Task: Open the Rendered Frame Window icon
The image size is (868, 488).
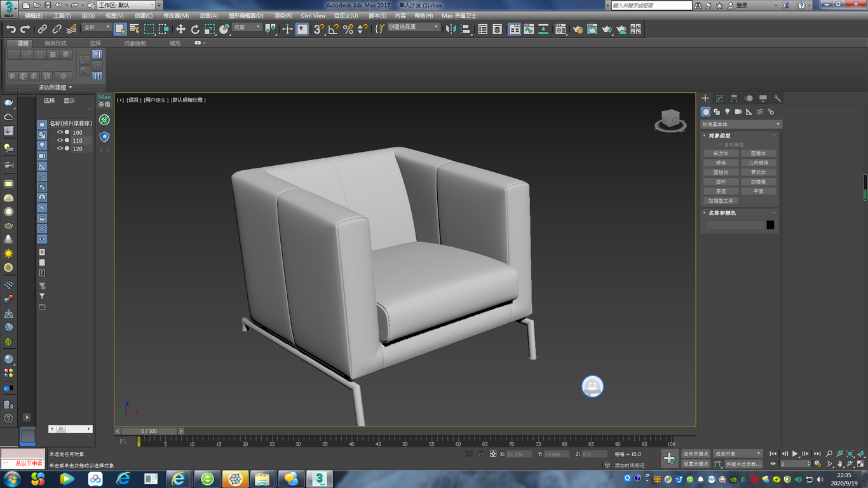Action: click(x=592, y=29)
